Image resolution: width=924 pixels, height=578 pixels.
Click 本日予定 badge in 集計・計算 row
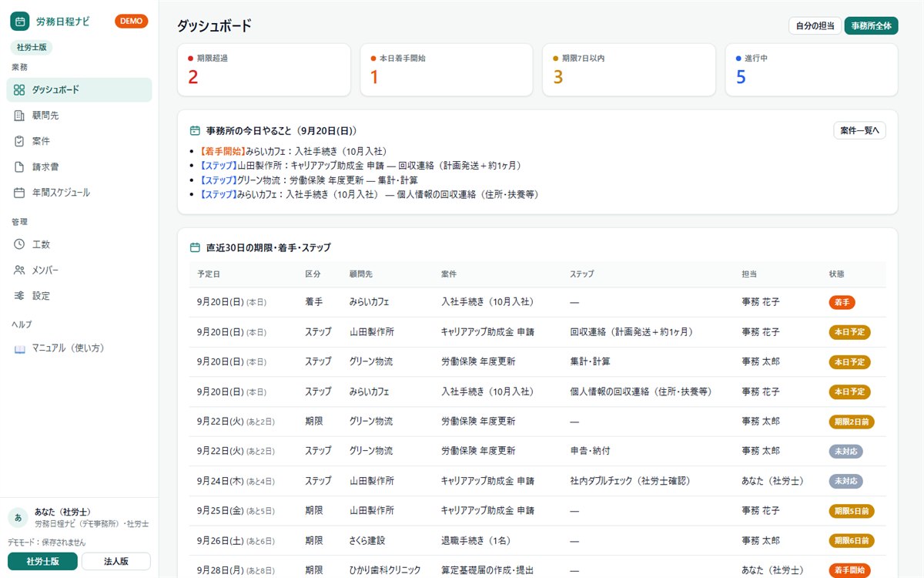[x=849, y=362]
